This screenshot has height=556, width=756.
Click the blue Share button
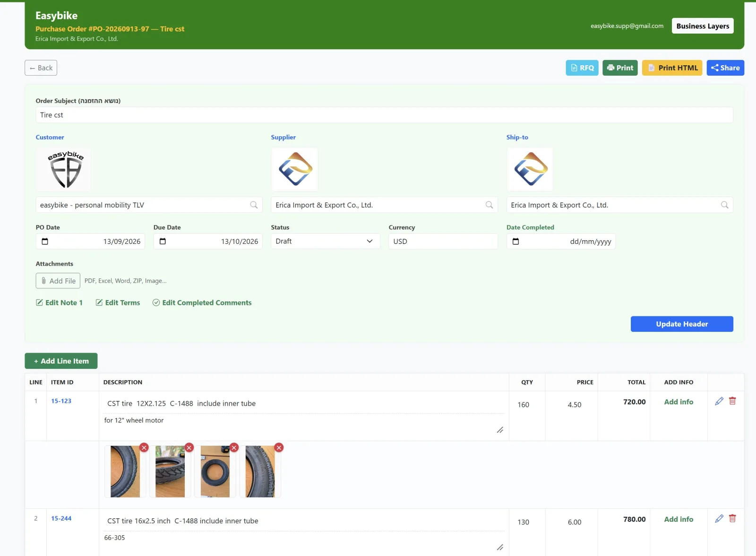[725, 68]
